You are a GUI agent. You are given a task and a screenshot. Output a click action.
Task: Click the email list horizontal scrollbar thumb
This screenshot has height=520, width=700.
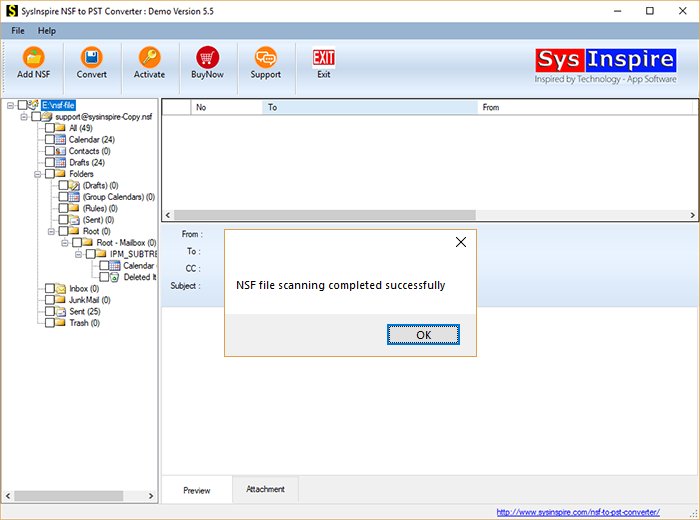click(x=325, y=215)
